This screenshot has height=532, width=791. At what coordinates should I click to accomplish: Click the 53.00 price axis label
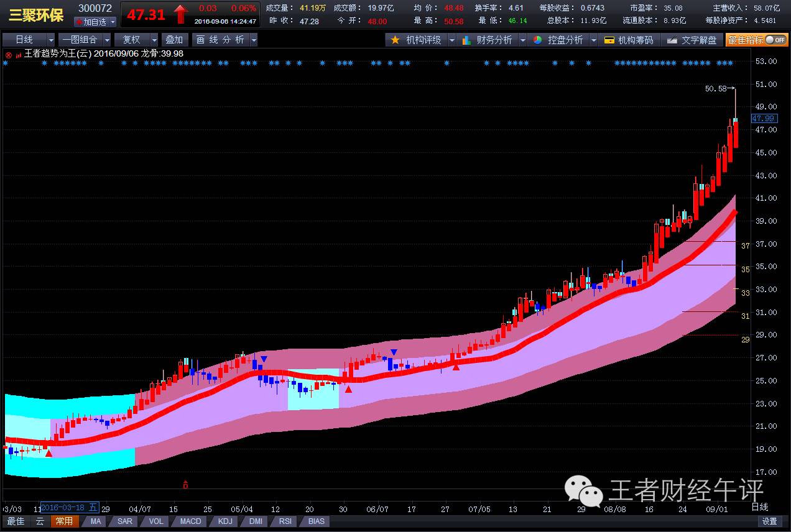tap(766, 62)
